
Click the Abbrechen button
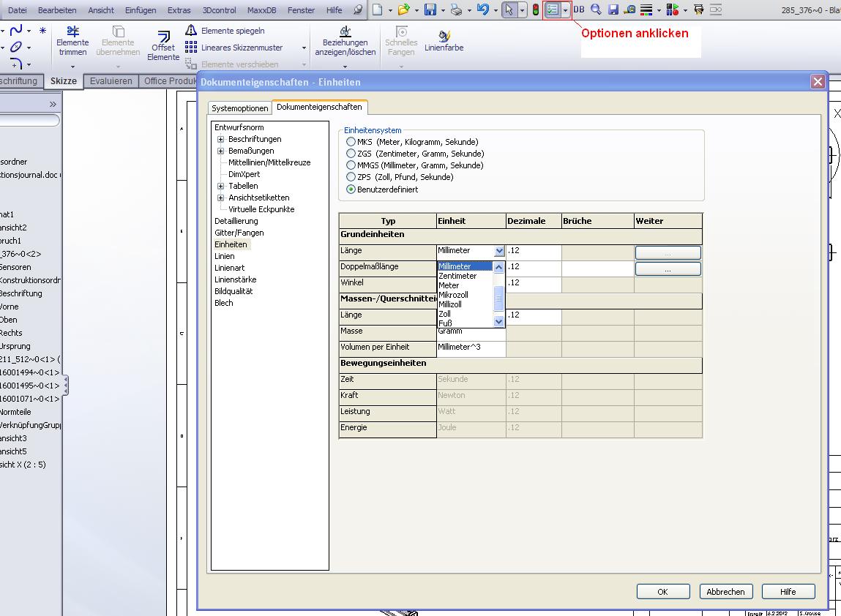tap(725, 592)
